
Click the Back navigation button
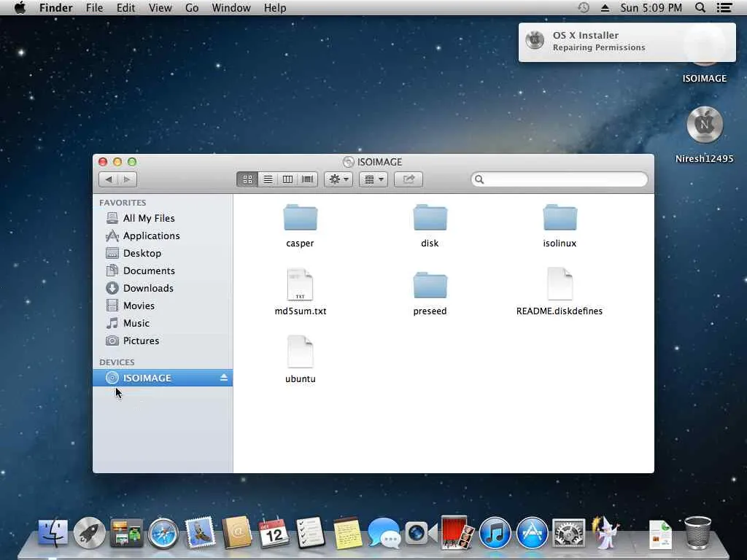(x=109, y=179)
